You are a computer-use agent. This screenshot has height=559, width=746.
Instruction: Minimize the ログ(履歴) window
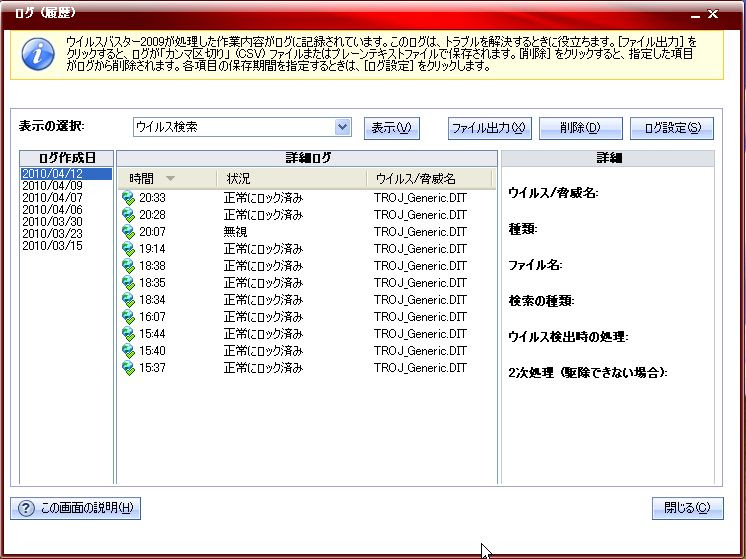click(x=696, y=15)
